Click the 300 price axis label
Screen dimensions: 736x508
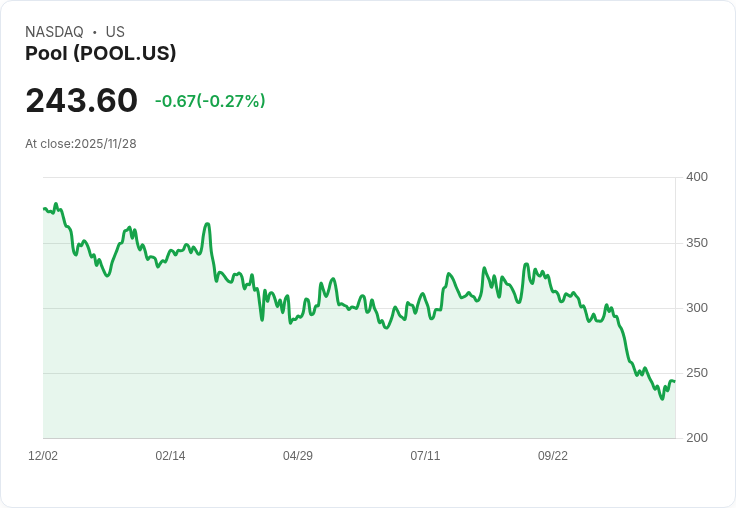(697, 308)
